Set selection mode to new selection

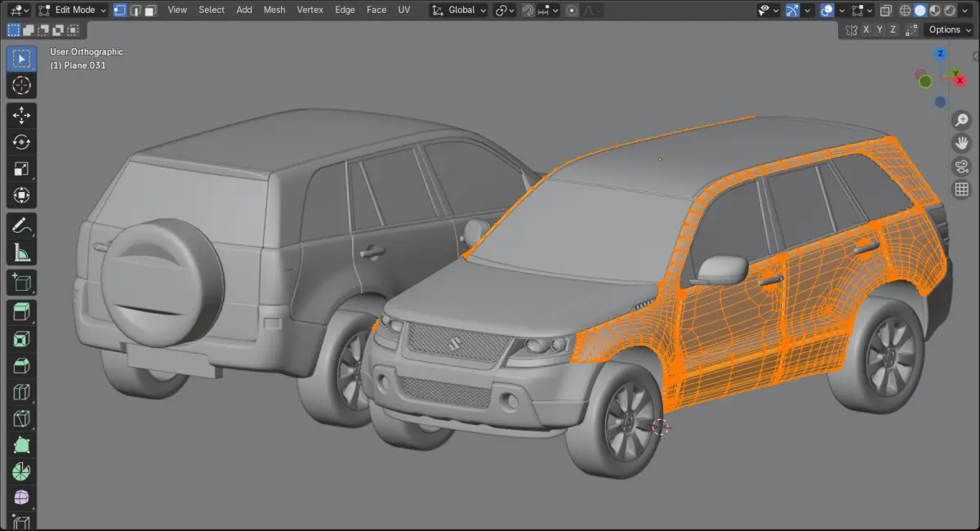click(x=14, y=29)
